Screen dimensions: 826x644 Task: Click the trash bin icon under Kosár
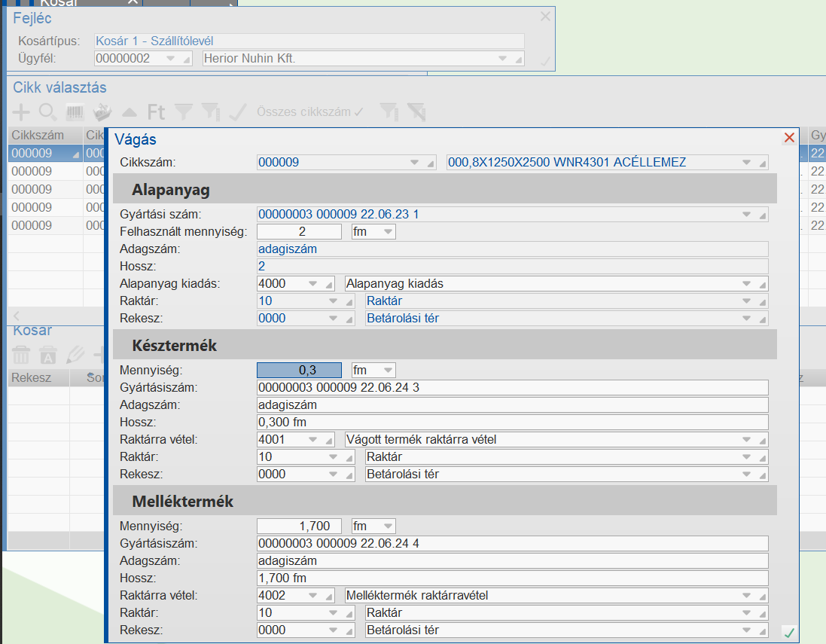coord(22,355)
